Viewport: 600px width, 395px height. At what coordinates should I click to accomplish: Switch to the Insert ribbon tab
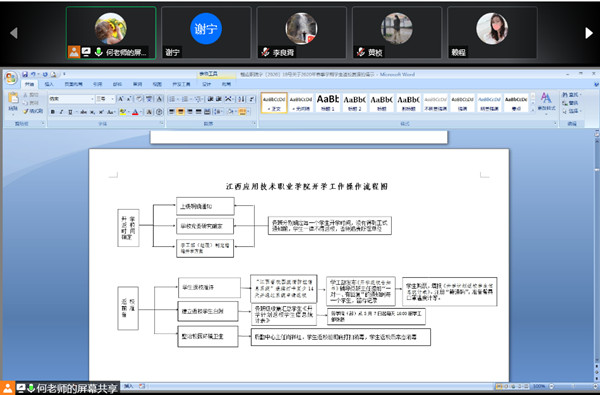[49, 84]
